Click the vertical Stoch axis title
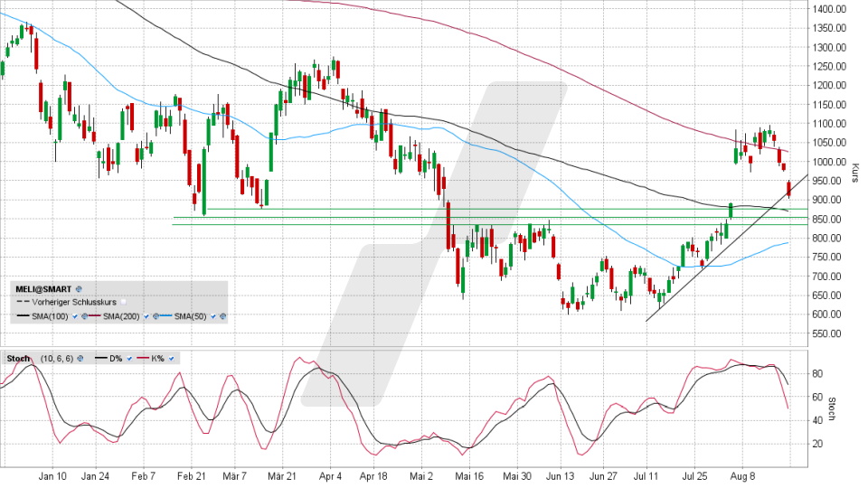 point(832,408)
